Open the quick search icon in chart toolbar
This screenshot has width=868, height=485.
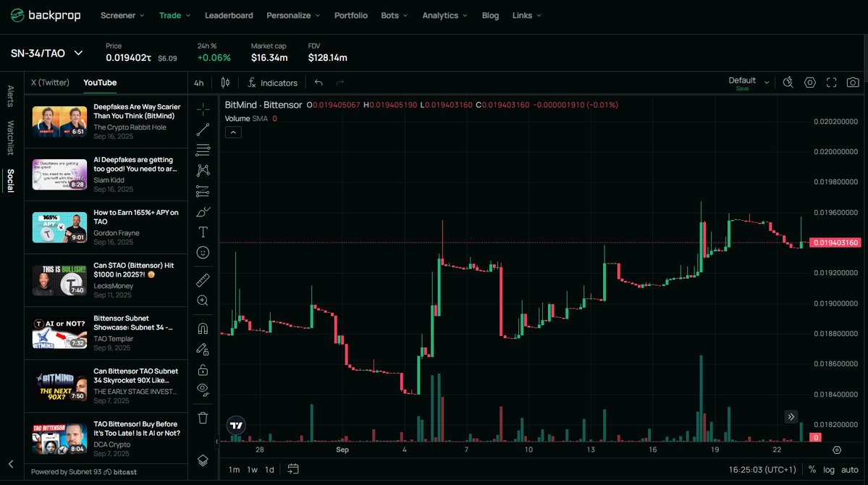point(788,83)
